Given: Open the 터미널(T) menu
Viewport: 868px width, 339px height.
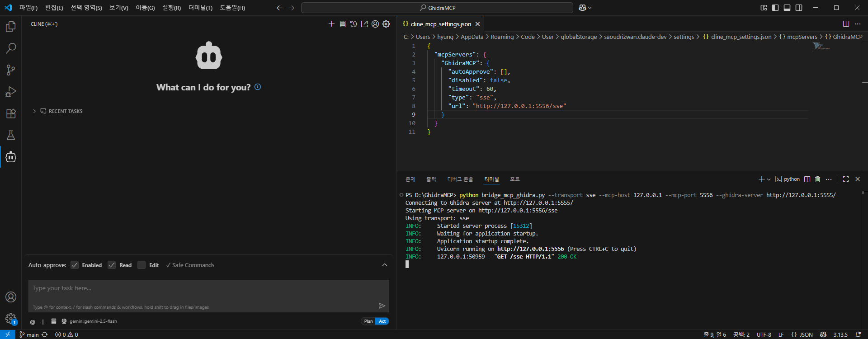Looking at the screenshot, I should pyautogui.click(x=200, y=8).
